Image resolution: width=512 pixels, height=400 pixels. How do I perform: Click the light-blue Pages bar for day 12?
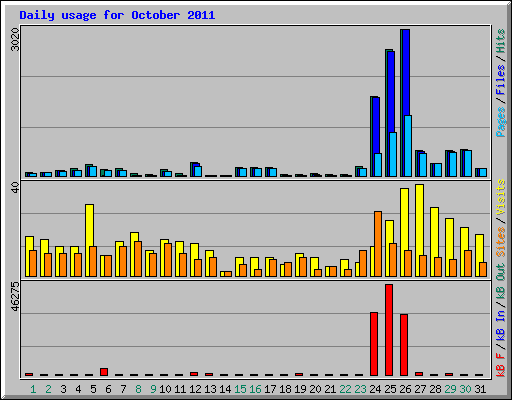click(198, 171)
